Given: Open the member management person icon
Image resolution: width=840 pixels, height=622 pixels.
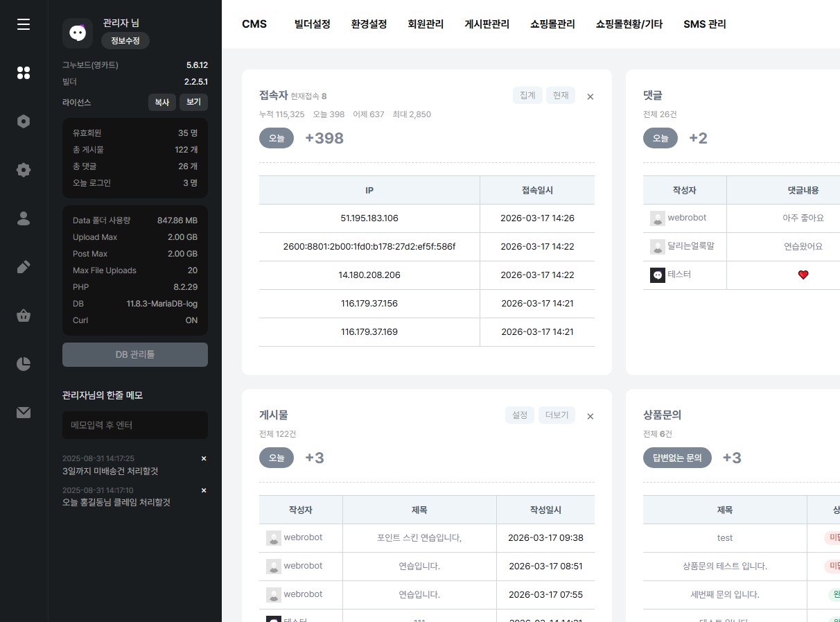Looking at the screenshot, I should 24,218.
